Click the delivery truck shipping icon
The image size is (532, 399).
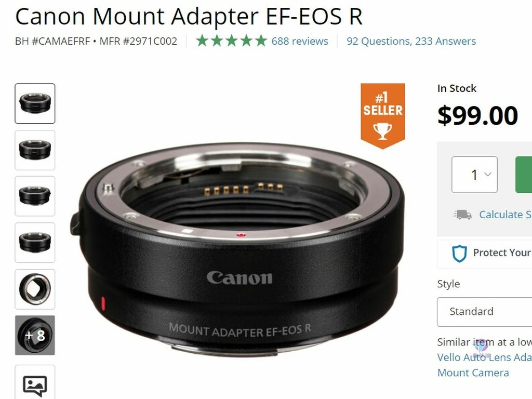(x=462, y=215)
